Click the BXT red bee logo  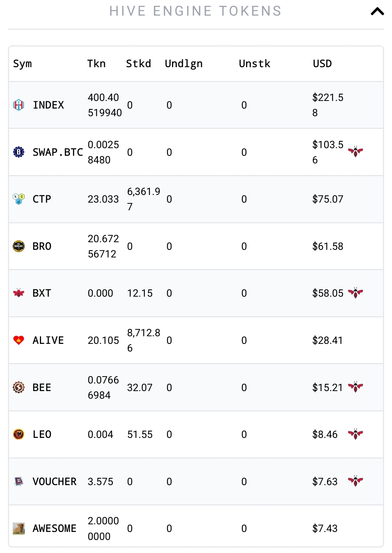click(x=19, y=293)
